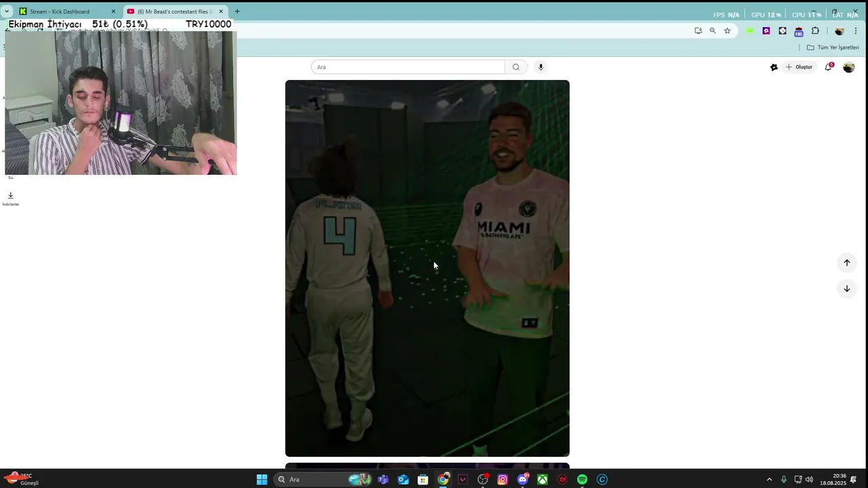Screen dimensions: 868x488
Task: Open the Windows notification center bell
Action: pos(854,480)
